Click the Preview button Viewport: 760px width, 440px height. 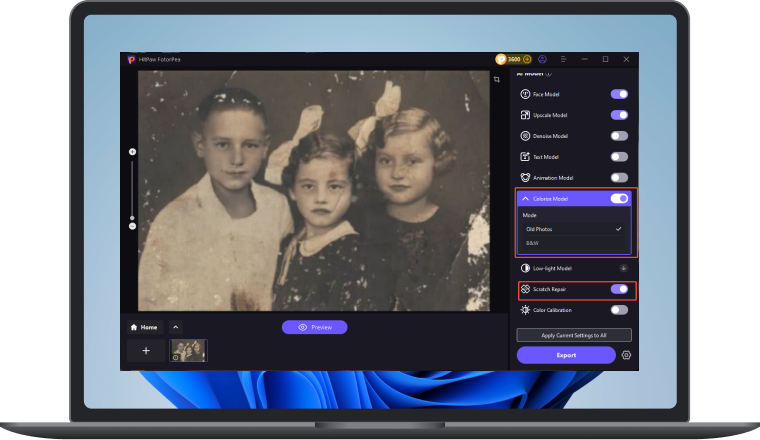click(x=314, y=327)
